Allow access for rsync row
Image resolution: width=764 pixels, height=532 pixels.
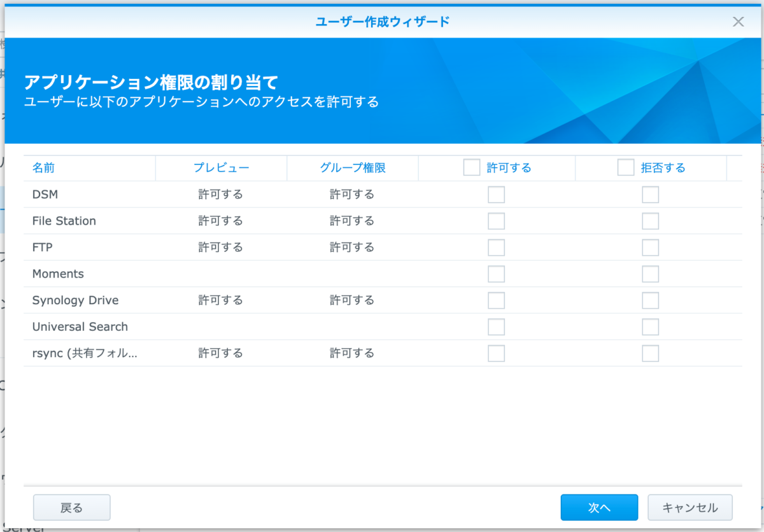tap(497, 353)
